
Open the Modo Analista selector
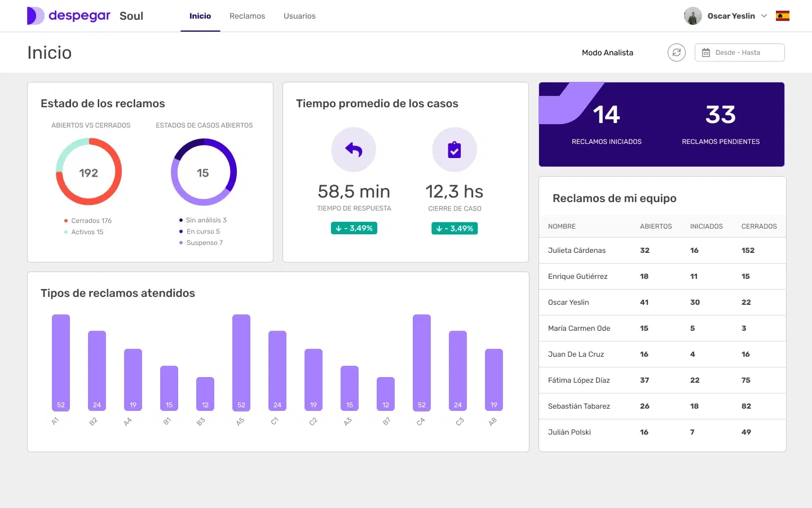[x=608, y=52]
